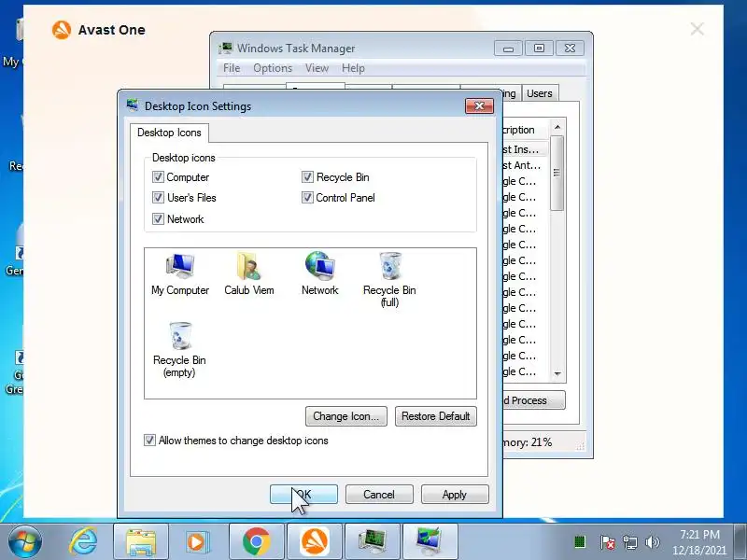
Task: Switch to Task Manager taskbar button
Action: tap(372, 542)
